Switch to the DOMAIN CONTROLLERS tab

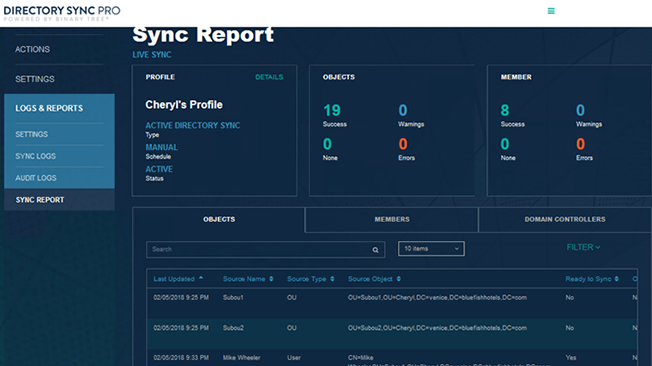[565, 219]
